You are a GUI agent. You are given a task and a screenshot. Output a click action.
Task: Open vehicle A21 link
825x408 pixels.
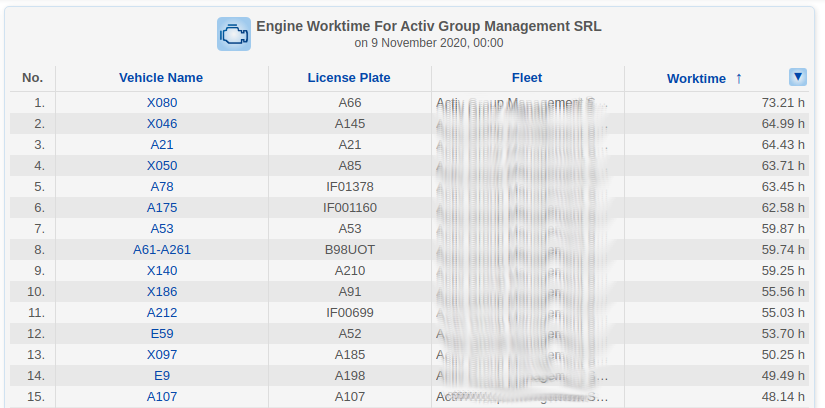[x=161, y=145]
